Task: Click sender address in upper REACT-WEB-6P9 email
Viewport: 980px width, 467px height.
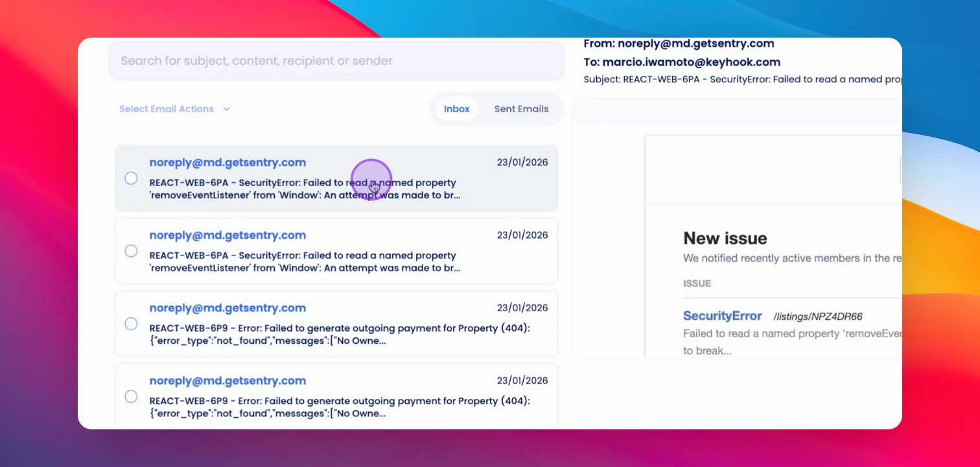Action: tap(227, 308)
